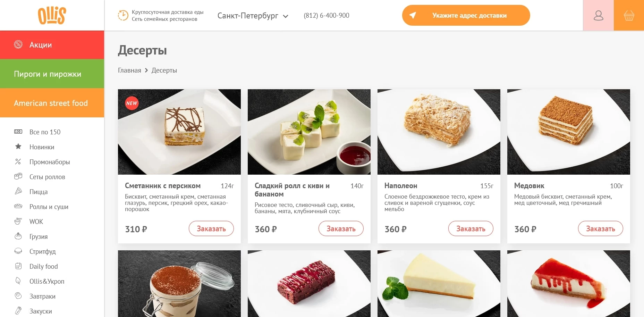Open the Медовик product photo
This screenshot has width=644, height=317.
(568, 132)
